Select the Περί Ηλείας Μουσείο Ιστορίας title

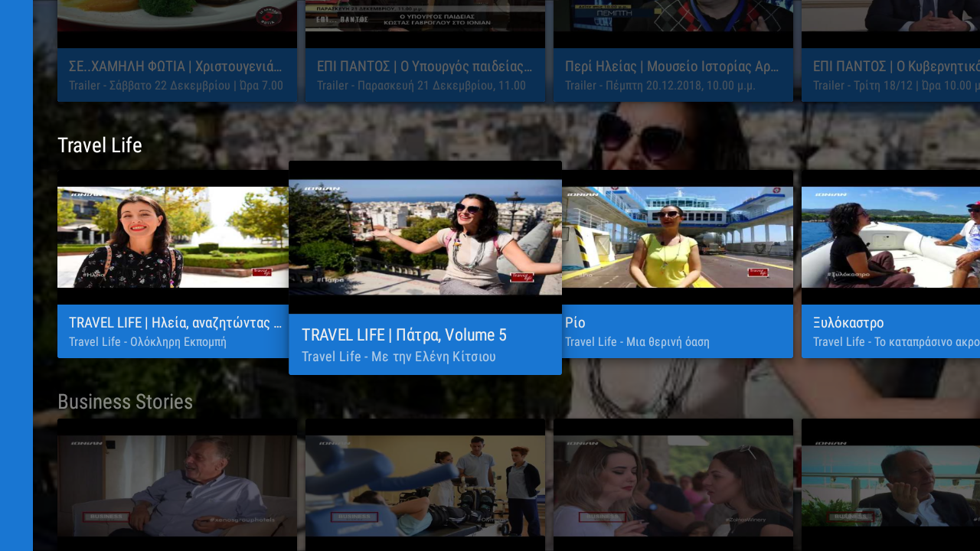click(672, 67)
